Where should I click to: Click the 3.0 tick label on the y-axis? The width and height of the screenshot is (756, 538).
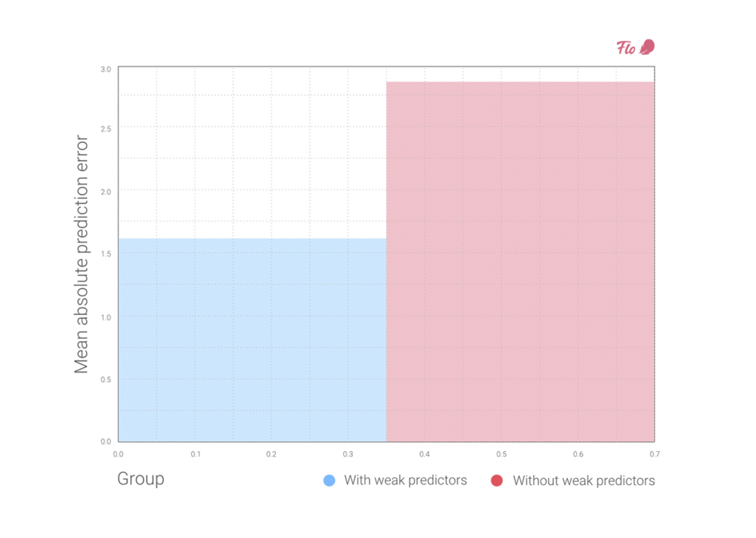[x=104, y=70]
